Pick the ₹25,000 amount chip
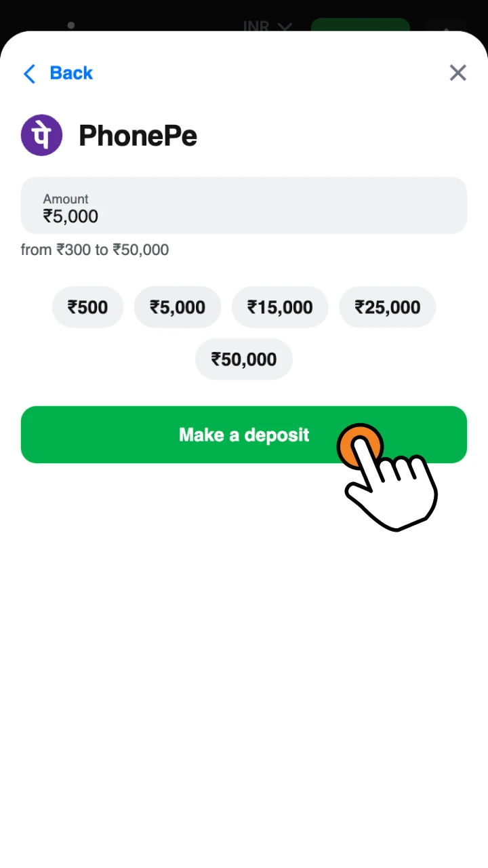 387,307
